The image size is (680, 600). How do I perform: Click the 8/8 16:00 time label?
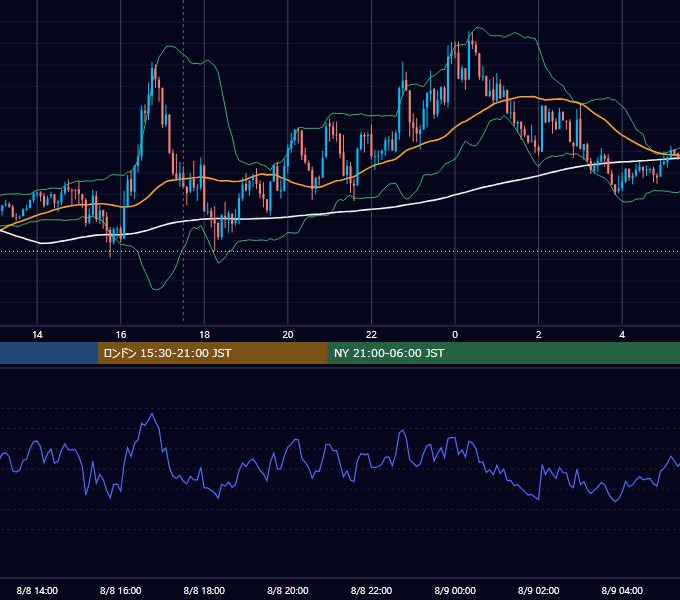click(x=121, y=590)
